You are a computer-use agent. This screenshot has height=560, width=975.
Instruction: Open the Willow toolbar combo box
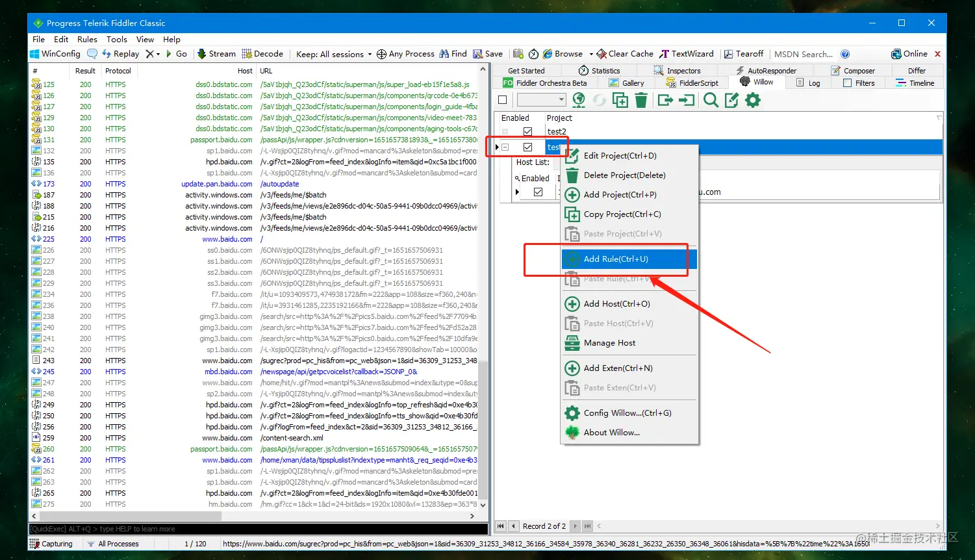pos(542,100)
